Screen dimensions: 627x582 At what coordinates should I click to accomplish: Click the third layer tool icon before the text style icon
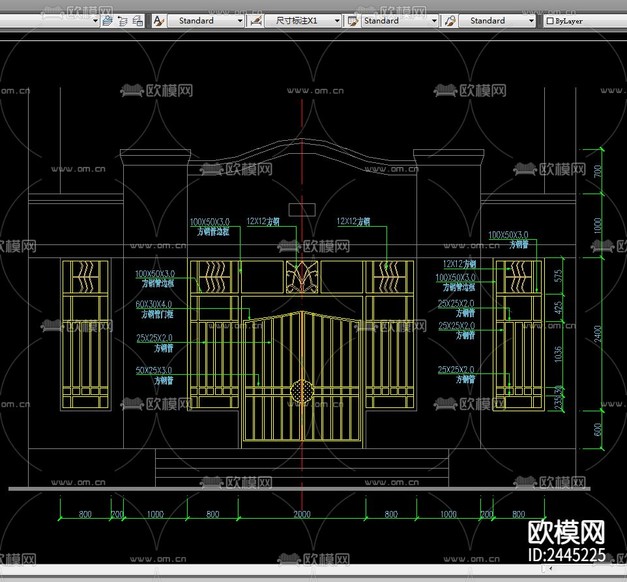tap(138, 20)
